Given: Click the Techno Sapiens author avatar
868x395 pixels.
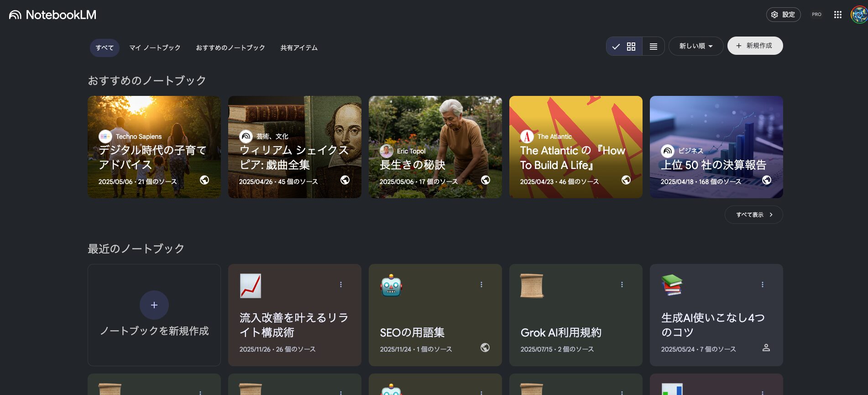Looking at the screenshot, I should pos(105,137).
